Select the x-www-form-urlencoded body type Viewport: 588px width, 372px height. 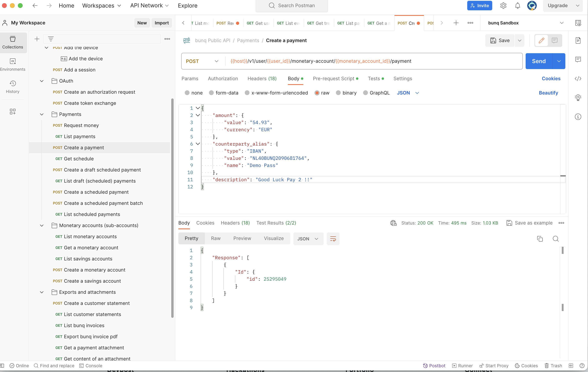click(x=247, y=93)
